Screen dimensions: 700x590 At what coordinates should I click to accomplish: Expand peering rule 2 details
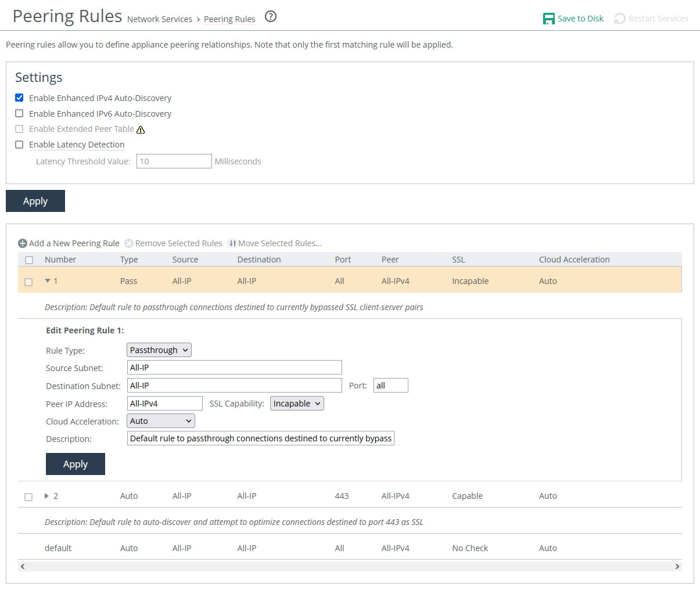pos(46,496)
